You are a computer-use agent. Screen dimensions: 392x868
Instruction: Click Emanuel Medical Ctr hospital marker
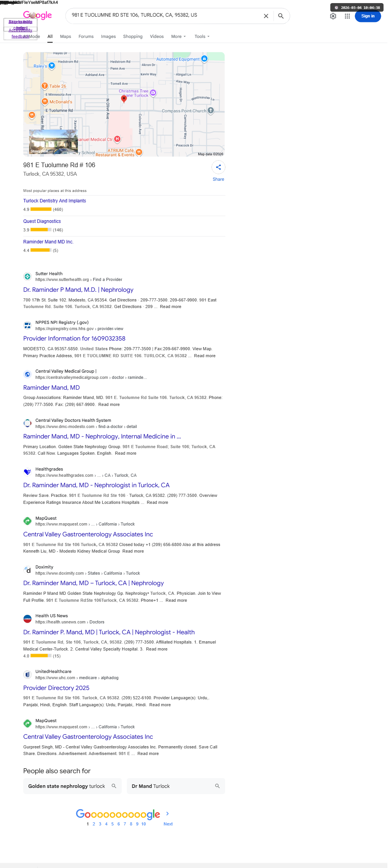pos(117,139)
